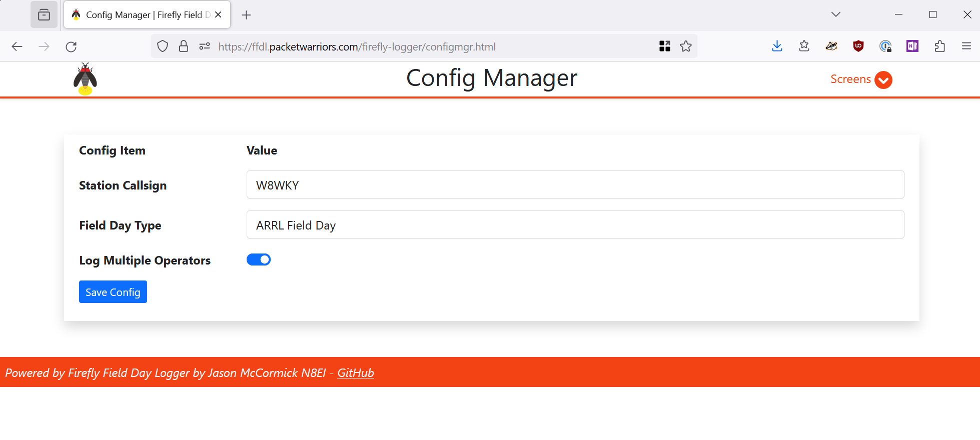Click the Save Config button
This screenshot has width=980, height=440.
click(113, 292)
